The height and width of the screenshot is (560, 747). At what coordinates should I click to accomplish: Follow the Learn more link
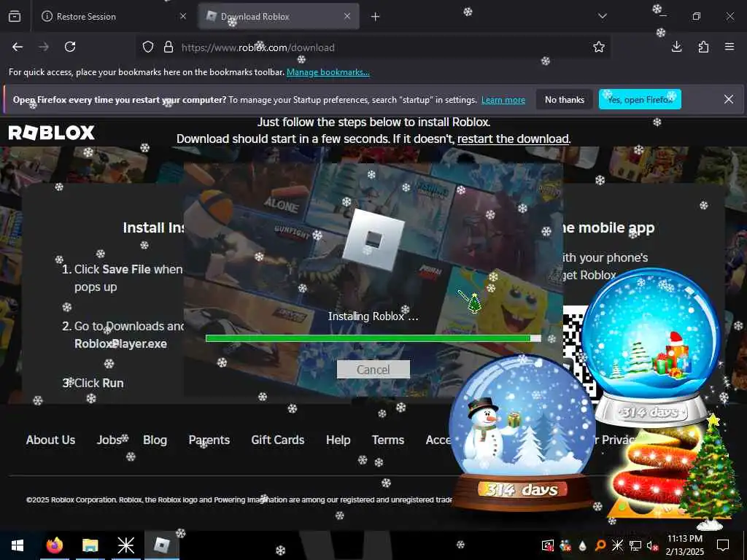tap(503, 100)
